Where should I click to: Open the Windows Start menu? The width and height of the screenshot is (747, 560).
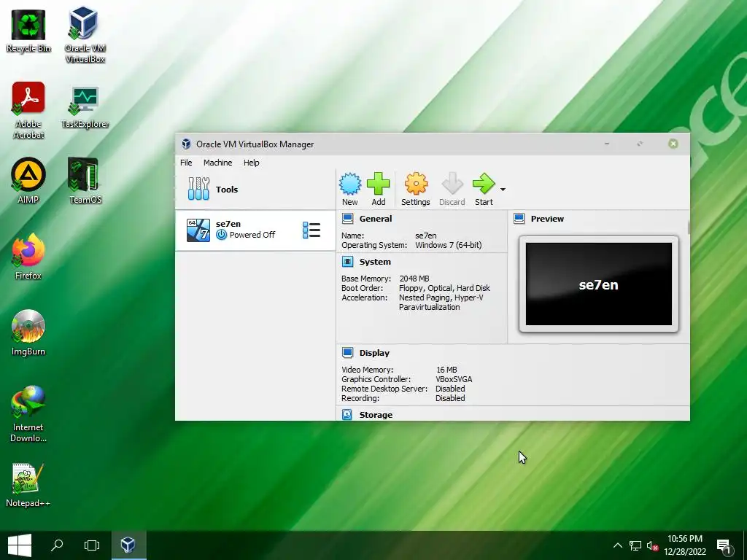[x=20, y=545]
